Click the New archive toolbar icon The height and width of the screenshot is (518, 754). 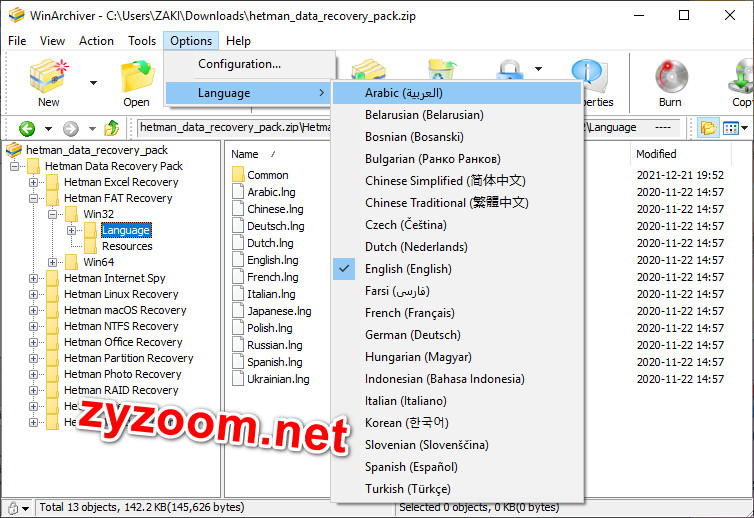click(49, 76)
